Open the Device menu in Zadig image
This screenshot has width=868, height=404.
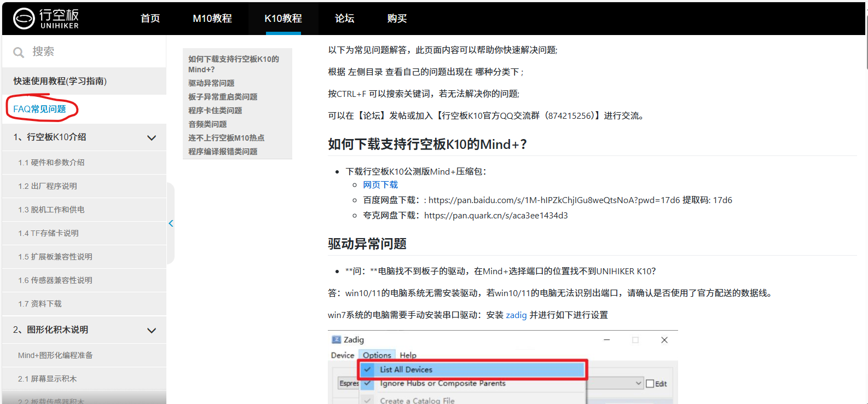pyautogui.click(x=343, y=355)
